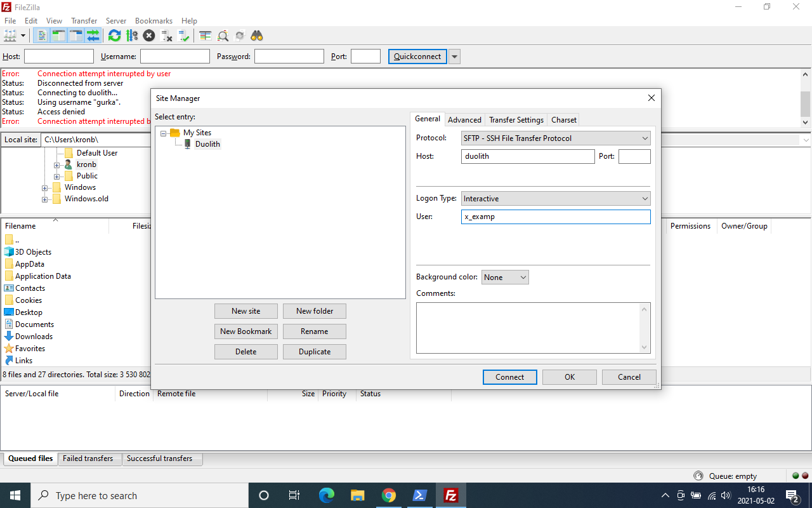Open the Logon Type dropdown
The height and width of the screenshot is (508, 812).
coord(556,199)
